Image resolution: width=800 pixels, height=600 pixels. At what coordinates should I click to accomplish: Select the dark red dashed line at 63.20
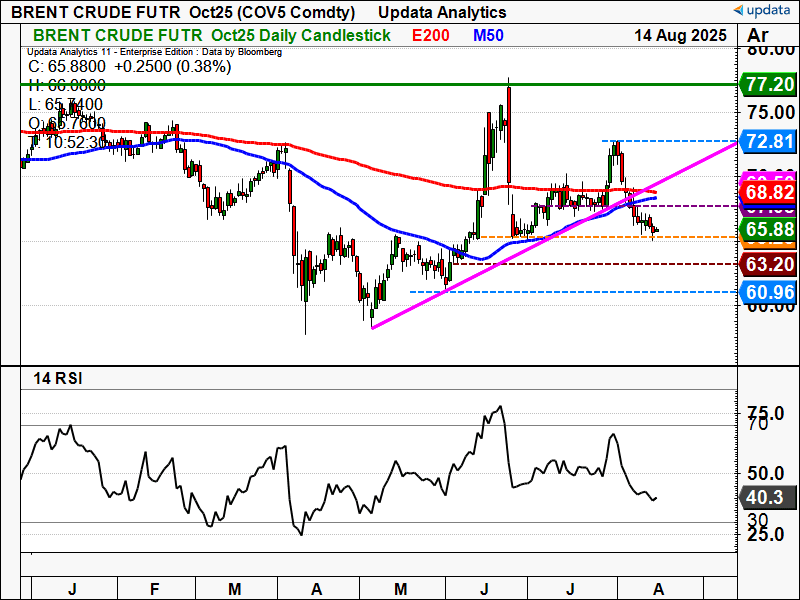pyautogui.click(x=595, y=264)
